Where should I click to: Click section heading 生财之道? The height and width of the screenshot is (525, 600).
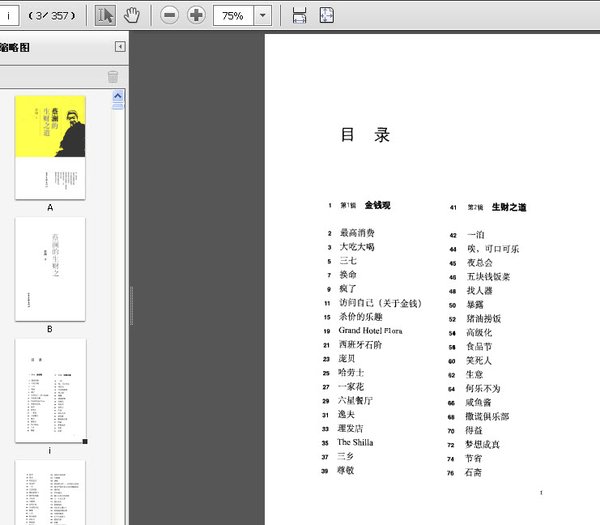[509, 207]
